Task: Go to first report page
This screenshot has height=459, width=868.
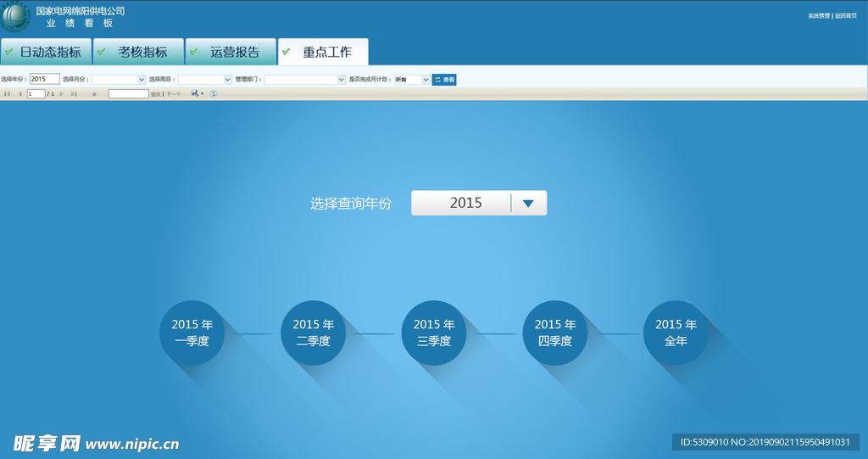Action: click(x=7, y=94)
